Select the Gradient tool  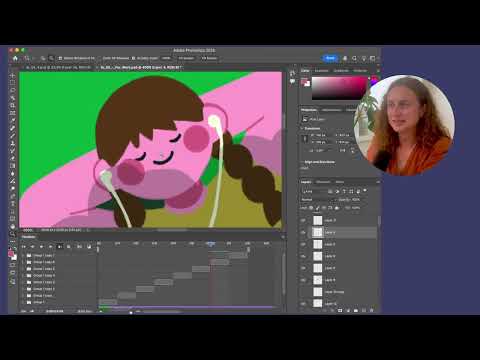[x=13, y=166]
